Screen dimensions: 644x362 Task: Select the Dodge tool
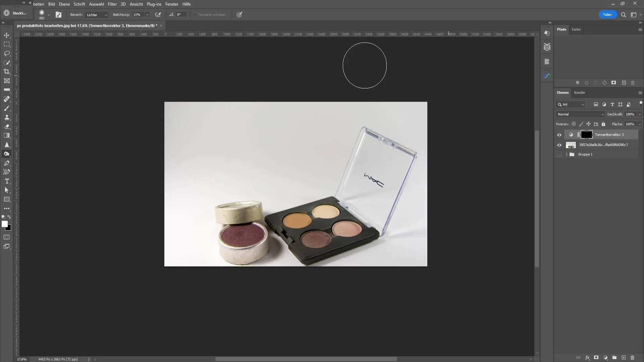tap(7, 154)
